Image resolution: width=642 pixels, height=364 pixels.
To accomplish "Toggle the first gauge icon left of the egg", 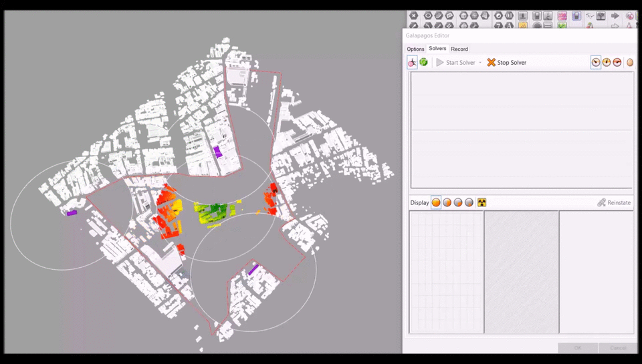I will [x=595, y=62].
